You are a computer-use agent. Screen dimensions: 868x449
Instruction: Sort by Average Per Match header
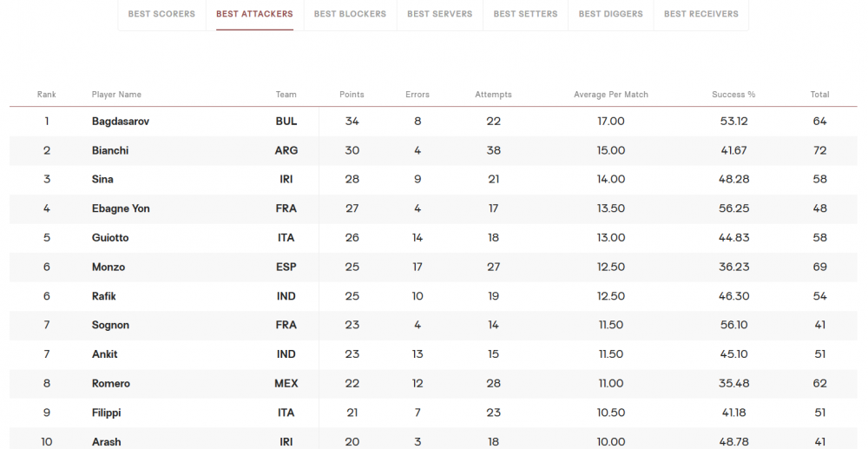610,95
